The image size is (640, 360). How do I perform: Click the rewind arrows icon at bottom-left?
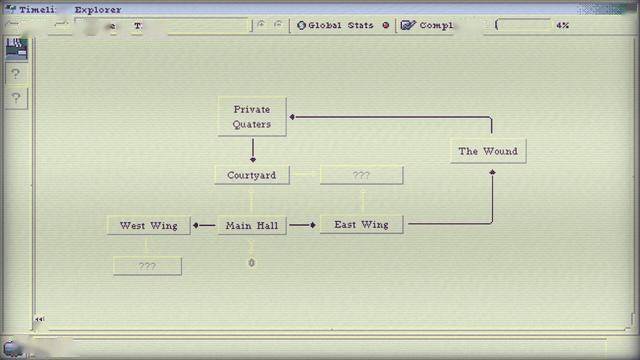pos(40,319)
